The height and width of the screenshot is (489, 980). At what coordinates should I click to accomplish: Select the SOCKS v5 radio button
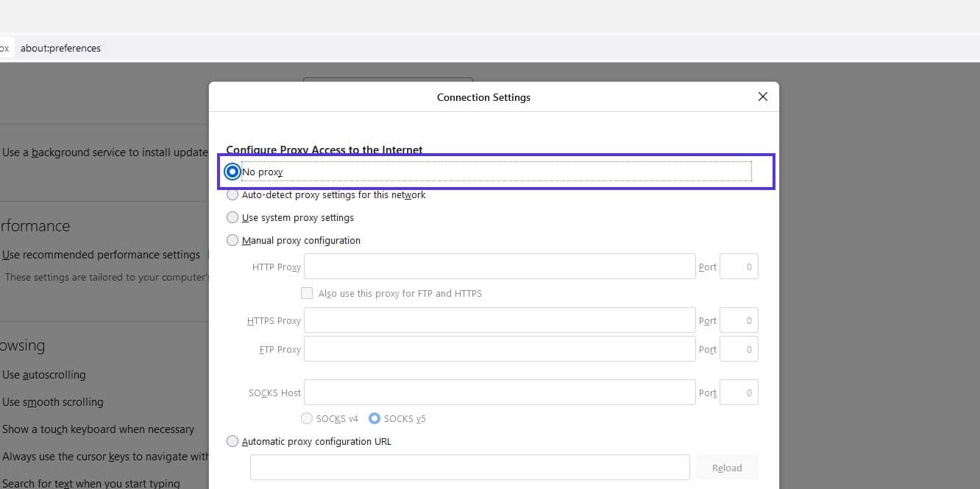tap(374, 418)
